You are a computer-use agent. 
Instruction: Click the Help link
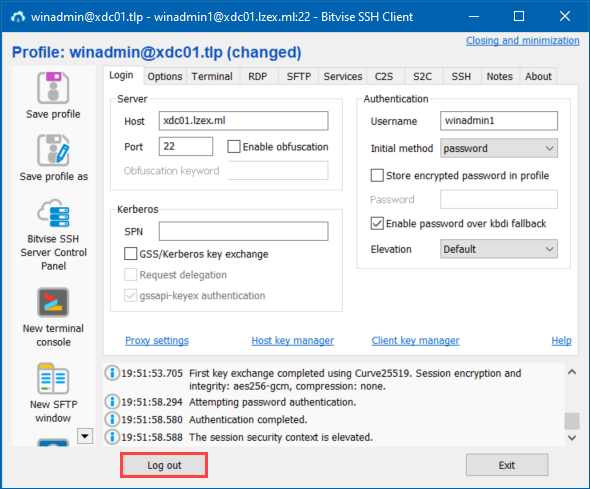(561, 340)
